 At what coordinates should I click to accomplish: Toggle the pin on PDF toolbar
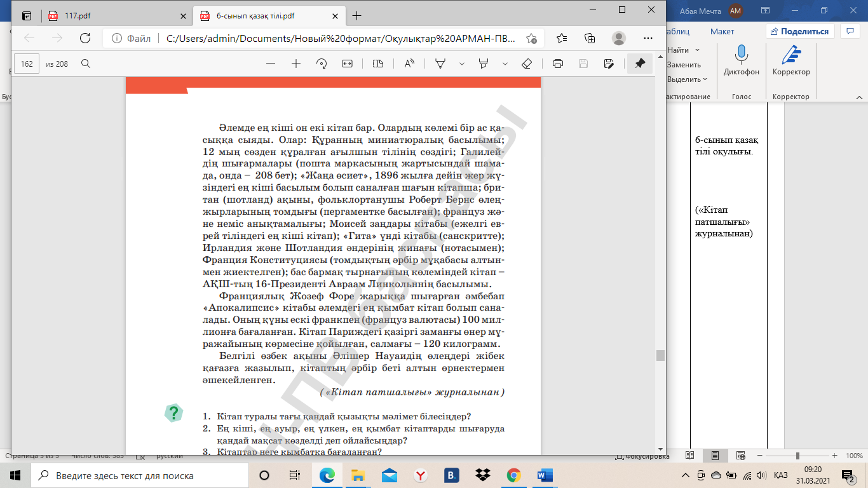coord(640,64)
